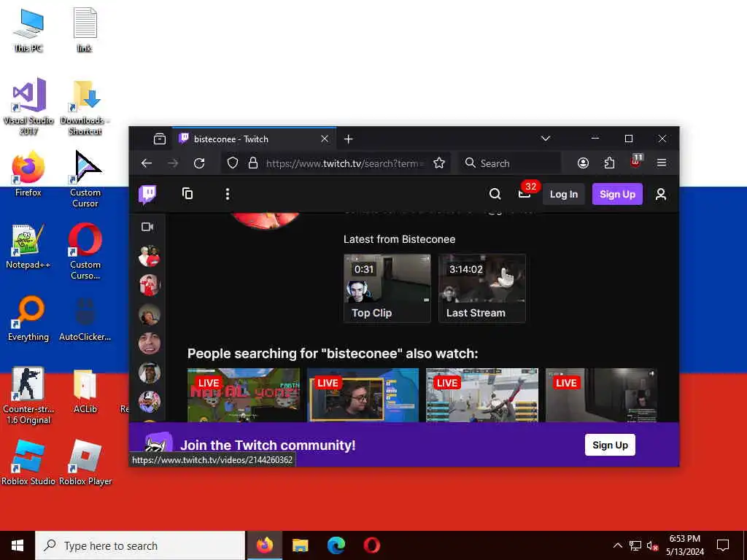Open a new Firefox tab
Viewport: 747px width, 560px height.
tap(348, 139)
